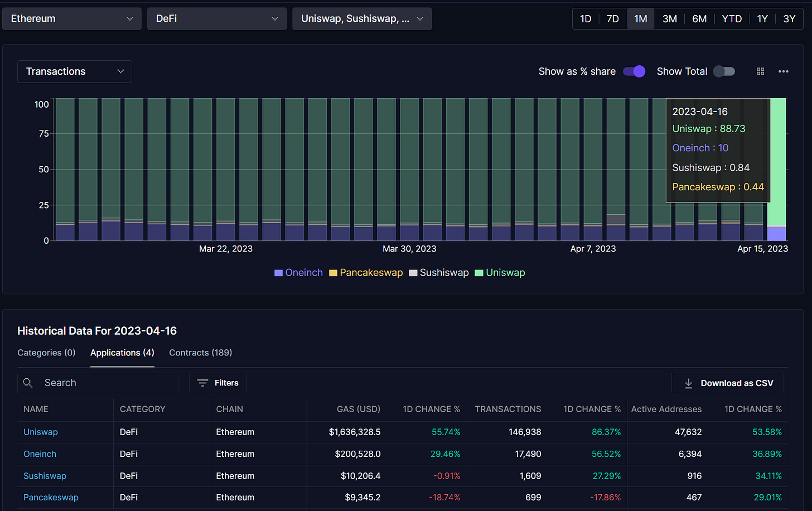Click the magnifier icon in the search box
The width and height of the screenshot is (812, 511).
click(27, 383)
